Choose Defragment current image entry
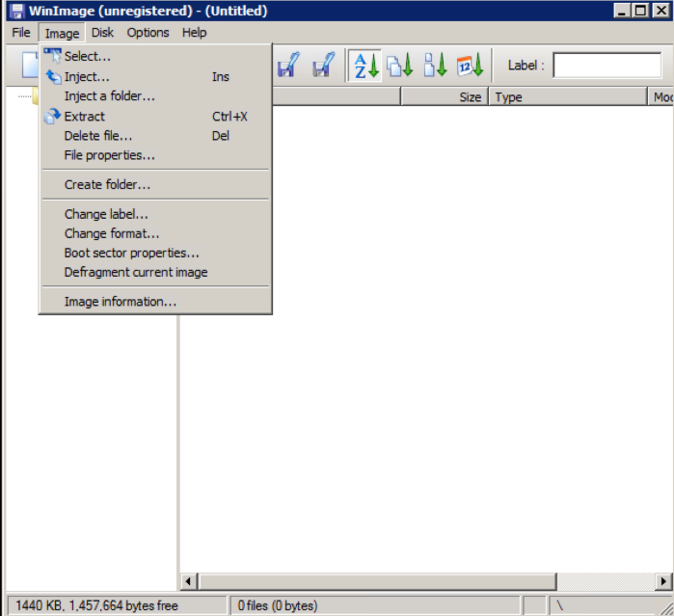Viewport: 674px width, 616px height. click(155, 272)
